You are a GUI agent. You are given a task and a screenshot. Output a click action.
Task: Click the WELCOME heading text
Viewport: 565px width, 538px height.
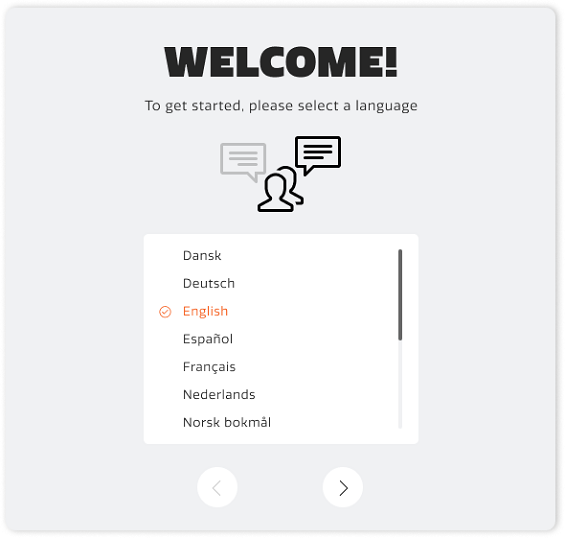[x=281, y=62]
